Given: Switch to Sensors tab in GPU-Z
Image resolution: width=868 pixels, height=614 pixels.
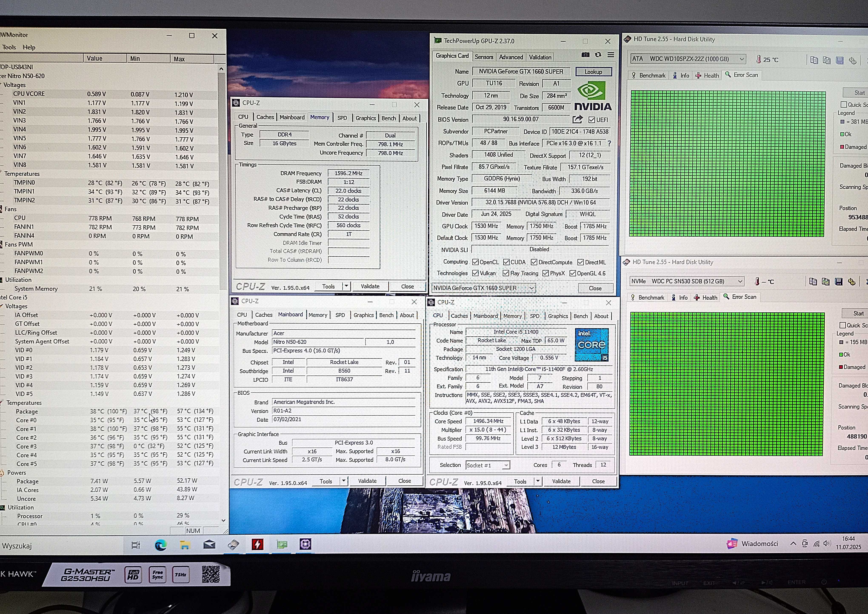Looking at the screenshot, I should coord(484,57).
